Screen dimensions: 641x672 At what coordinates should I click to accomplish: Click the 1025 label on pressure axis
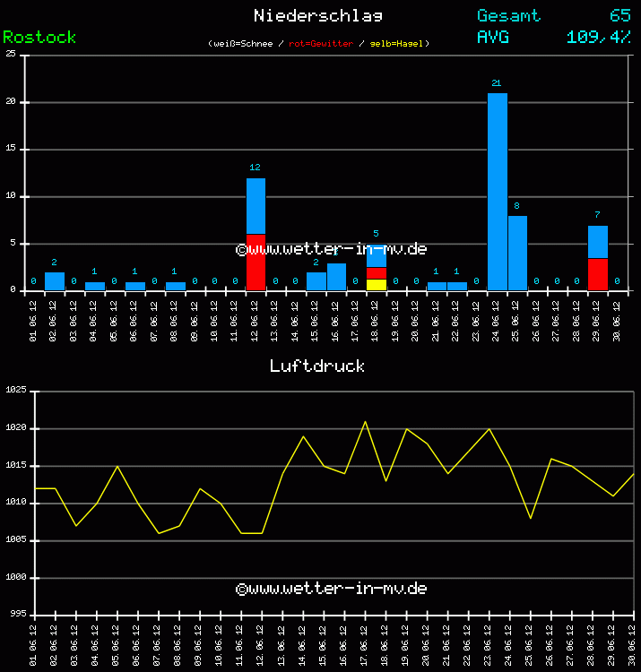pos(15,391)
